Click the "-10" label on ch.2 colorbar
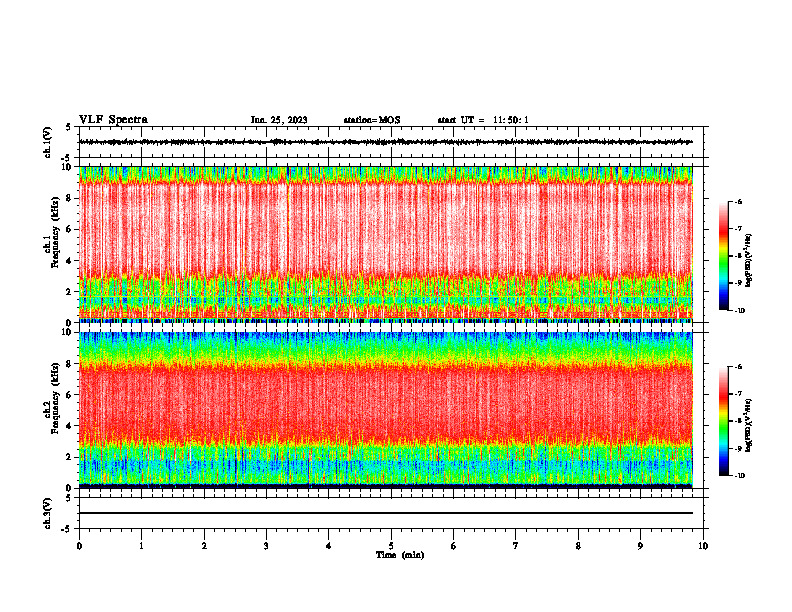Screen dimensions: 792x612 click(x=739, y=476)
